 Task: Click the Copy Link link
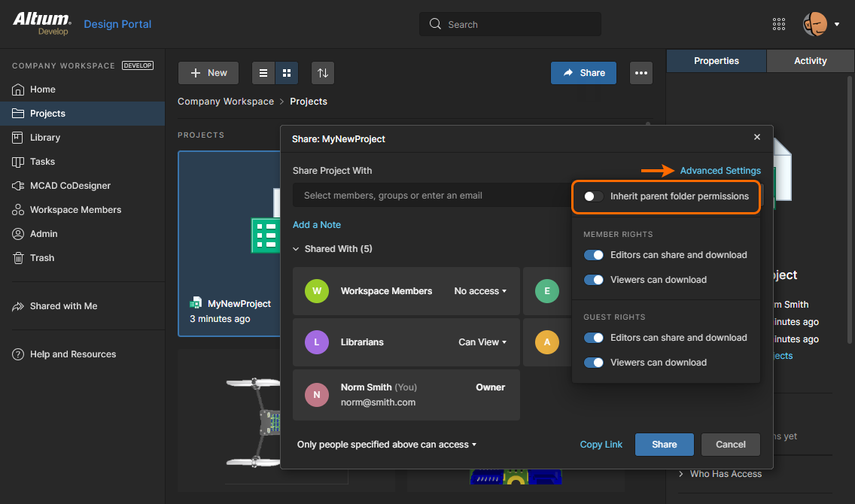[601, 445]
